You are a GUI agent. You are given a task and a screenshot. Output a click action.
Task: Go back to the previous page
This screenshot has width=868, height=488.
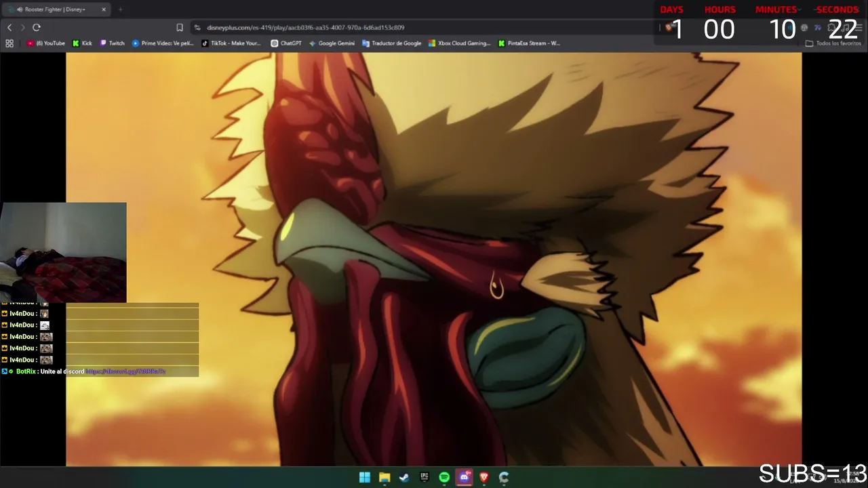[x=9, y=27]
